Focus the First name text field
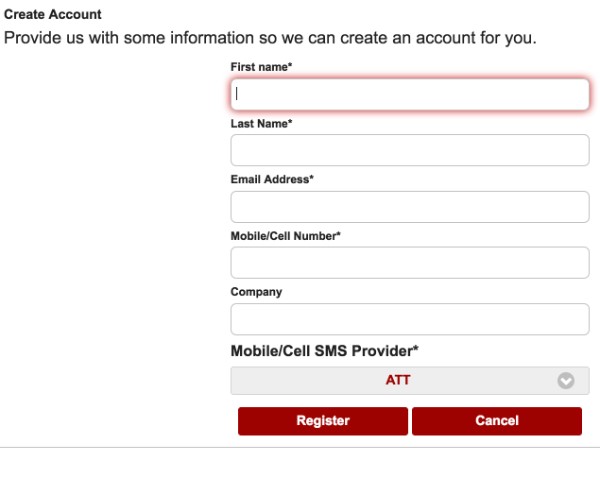 410,95
